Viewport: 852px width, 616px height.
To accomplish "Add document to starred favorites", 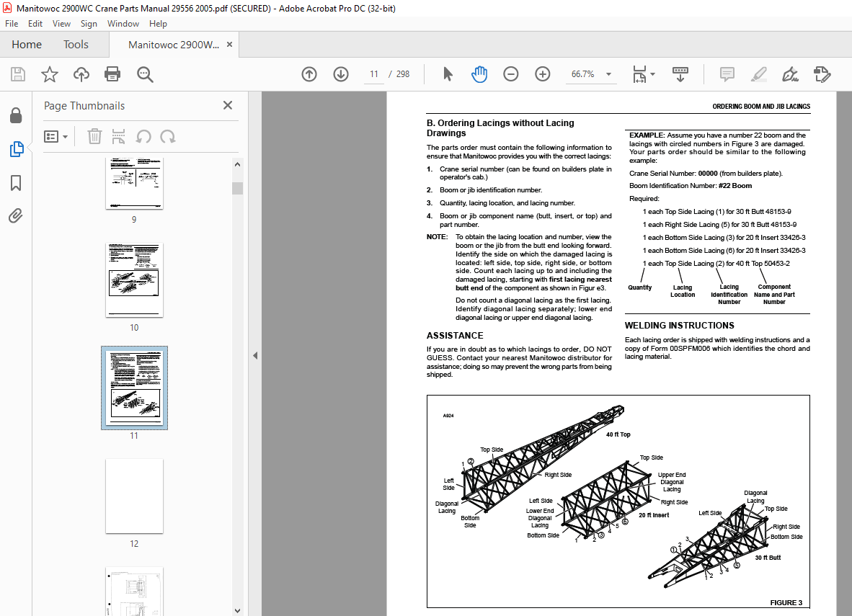I will point(50,74).
